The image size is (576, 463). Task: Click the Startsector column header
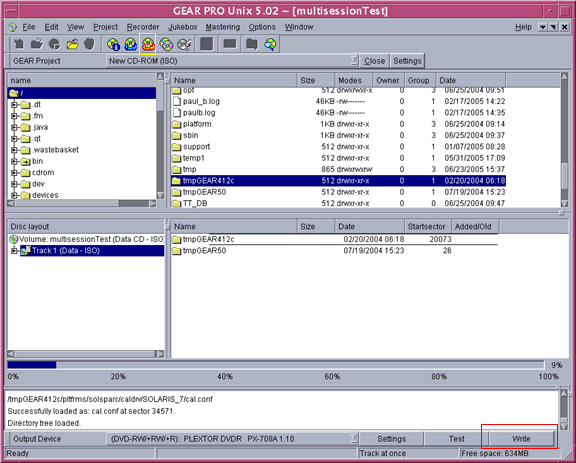tap(428, 226)
